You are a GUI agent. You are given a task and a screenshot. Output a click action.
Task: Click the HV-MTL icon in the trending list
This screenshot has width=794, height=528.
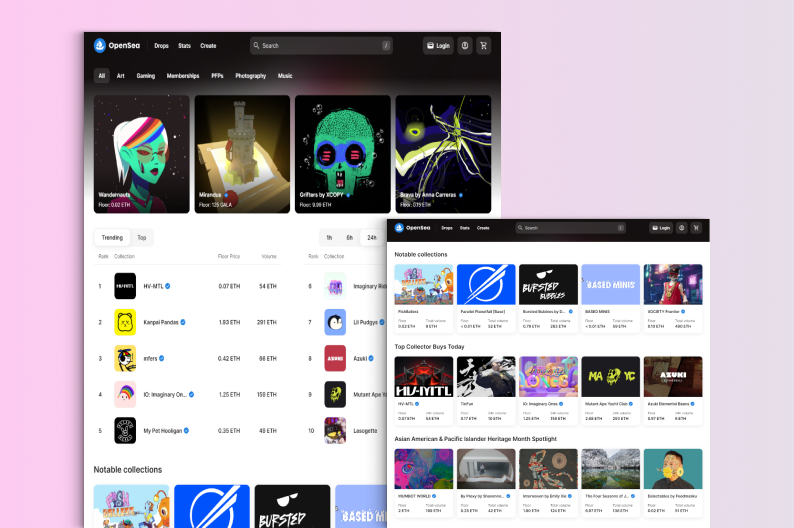click(x=125, y=287)
